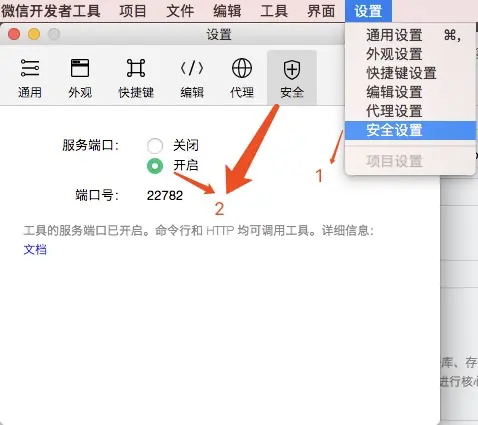This screenshot has height=425, width=478.
Task: Select the 关闭 service port radio button
Action: click(x=155, y=146)
